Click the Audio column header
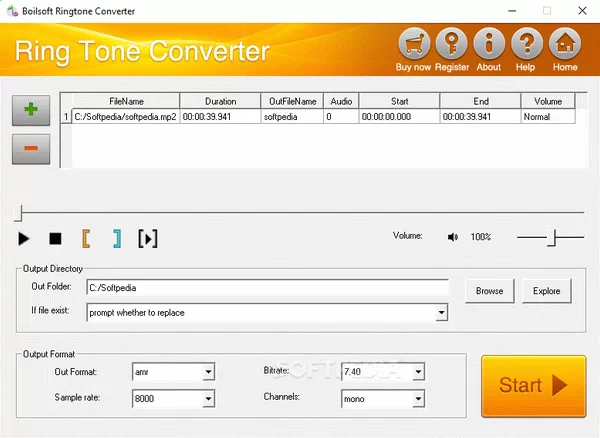This screenshot has width=600, height=438. pyautogui.click(x=341, y=101)
